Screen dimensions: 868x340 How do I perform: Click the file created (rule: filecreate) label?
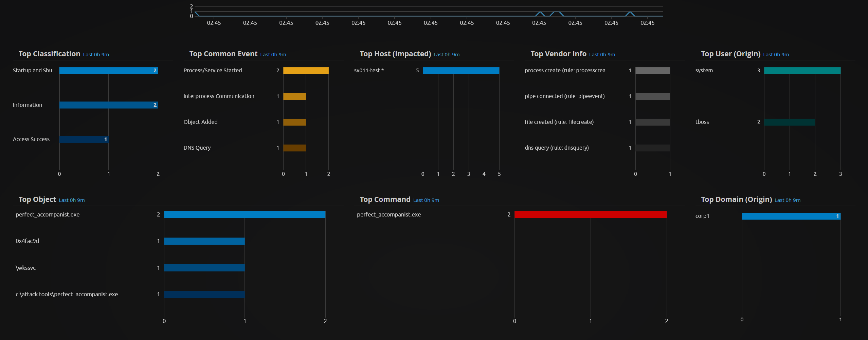tap(559, 122)
